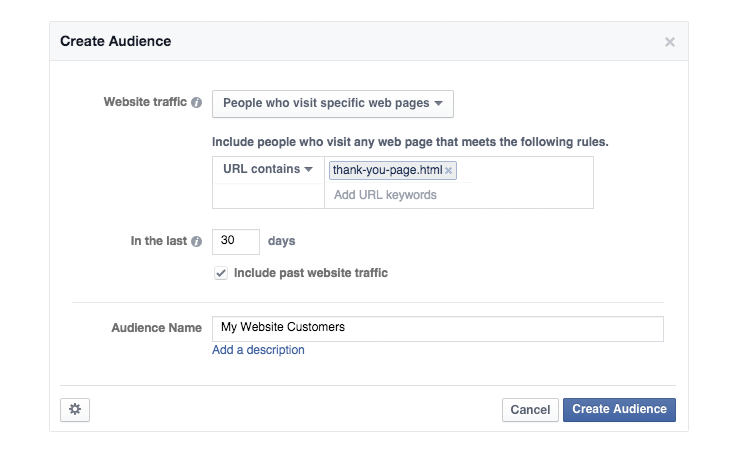Expand the URL contains dropdown

tap(268, 169)
